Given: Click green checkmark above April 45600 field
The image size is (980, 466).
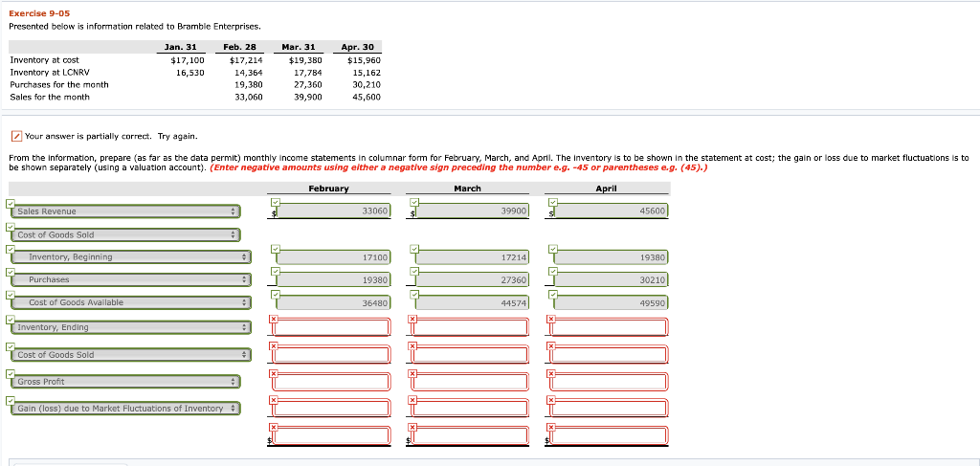Looking at the screenshot, I should tap(552, 202).
